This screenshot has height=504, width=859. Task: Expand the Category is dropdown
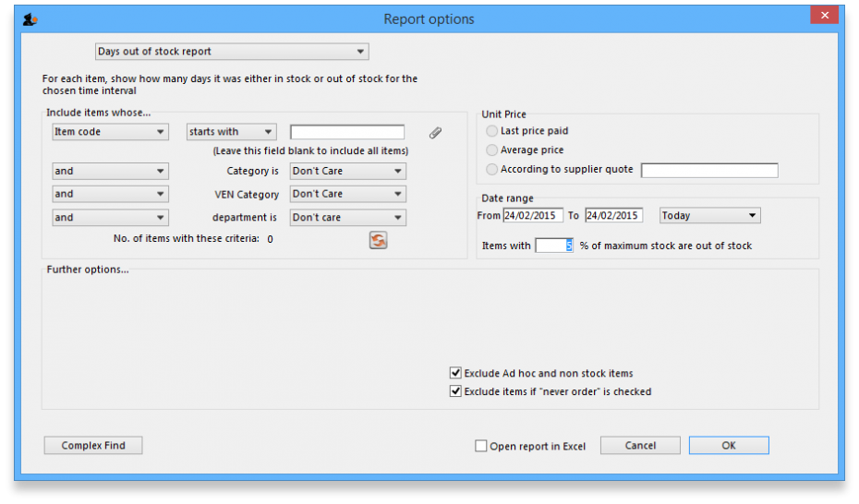point(347,171)
